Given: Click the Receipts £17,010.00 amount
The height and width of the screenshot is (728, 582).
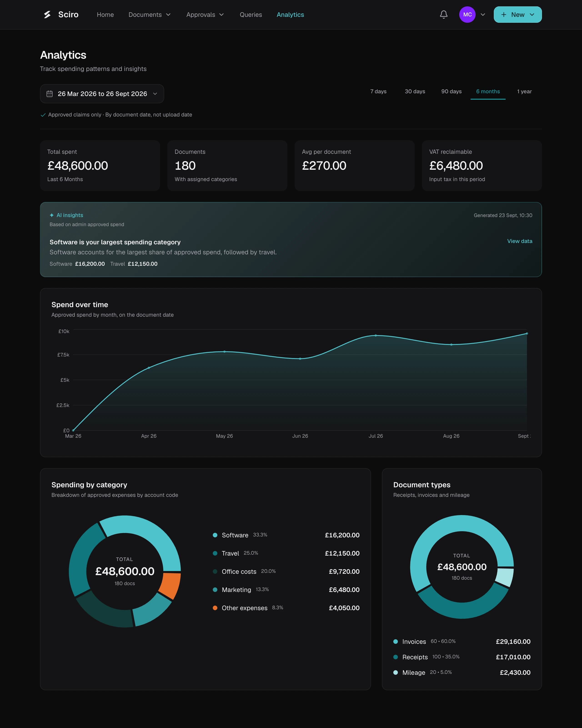Looking at the screenshot, I should click(513, 657).
